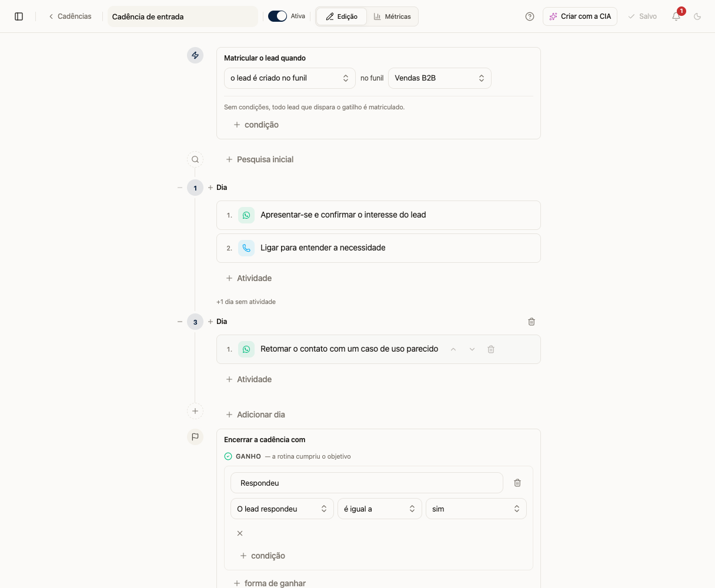
Task: Click the day 1 number badge
Action: point(195,188)
